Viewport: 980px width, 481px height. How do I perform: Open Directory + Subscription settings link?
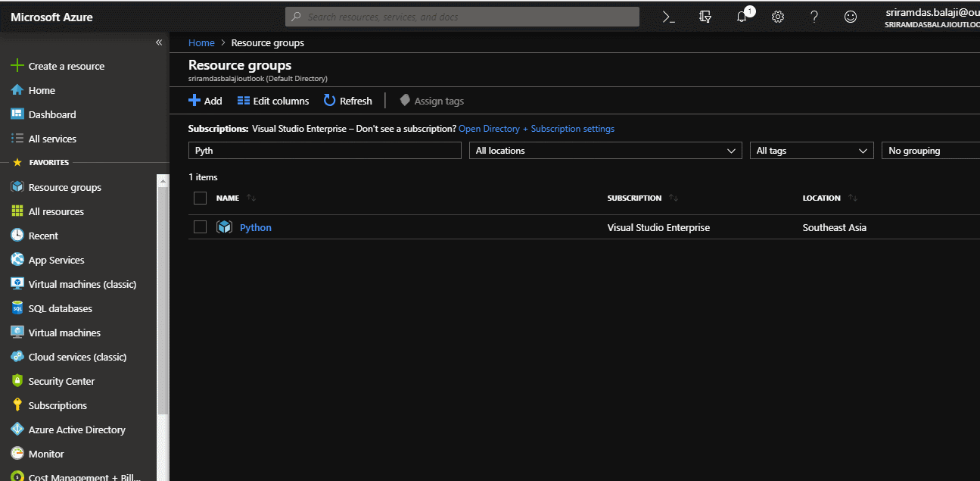(x=537, y=129)
